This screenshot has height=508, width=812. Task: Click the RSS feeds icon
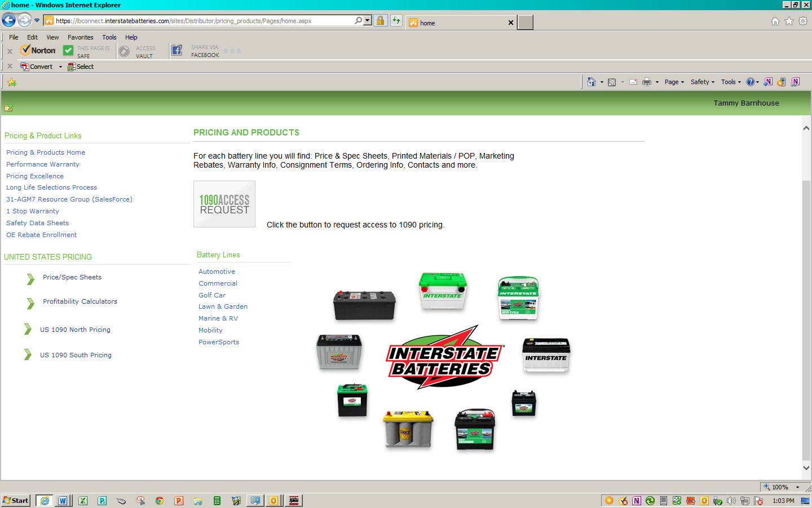pyautogui.click(x=612, y=82)
